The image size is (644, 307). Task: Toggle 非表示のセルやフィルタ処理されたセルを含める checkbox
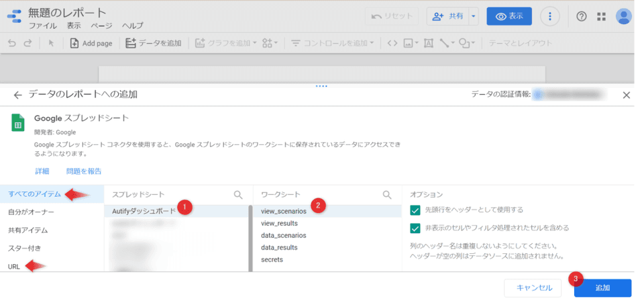click(416, 228)
